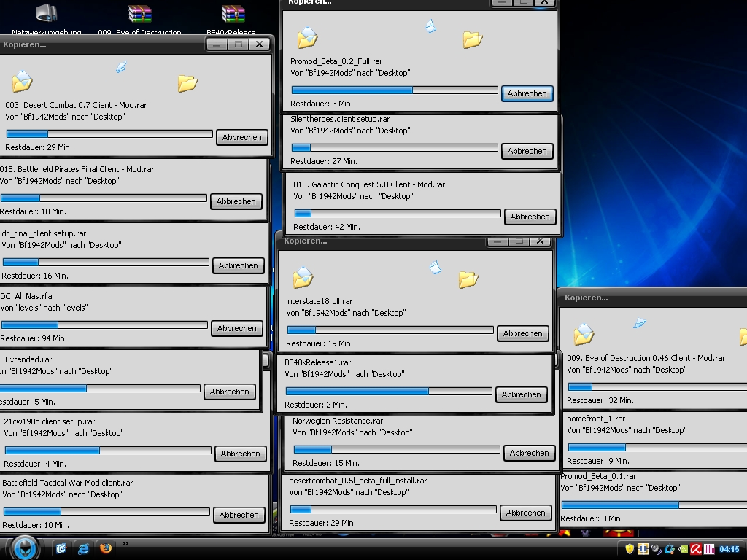Click the Kopieren title bar of Eve of Destruction dialog
Screen dimensions: 747x560
click(x=653, y=297)
